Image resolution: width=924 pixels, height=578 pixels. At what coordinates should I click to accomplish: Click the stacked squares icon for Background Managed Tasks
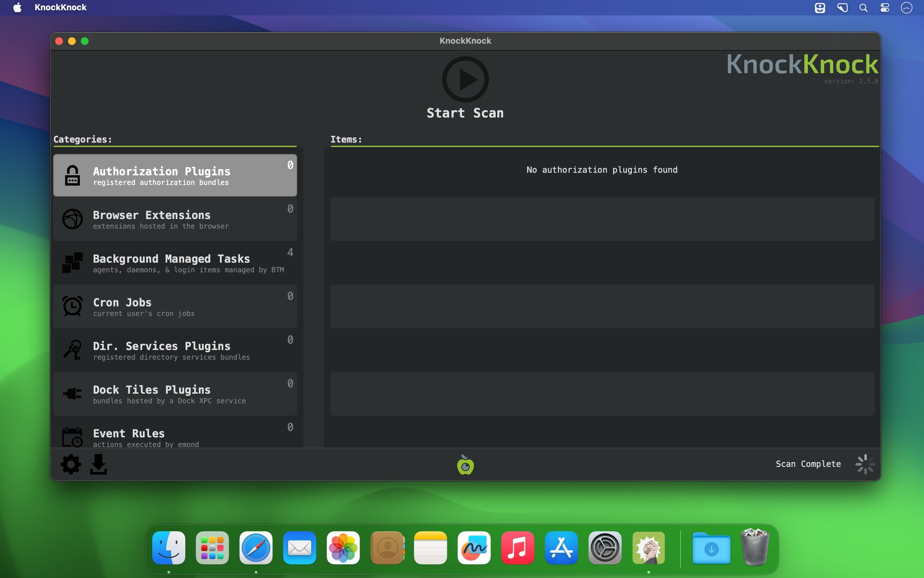click(x=72, y=263)
